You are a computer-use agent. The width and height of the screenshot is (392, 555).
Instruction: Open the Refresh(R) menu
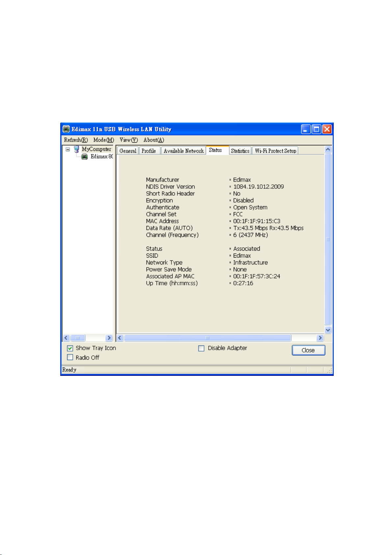point(76,140)
